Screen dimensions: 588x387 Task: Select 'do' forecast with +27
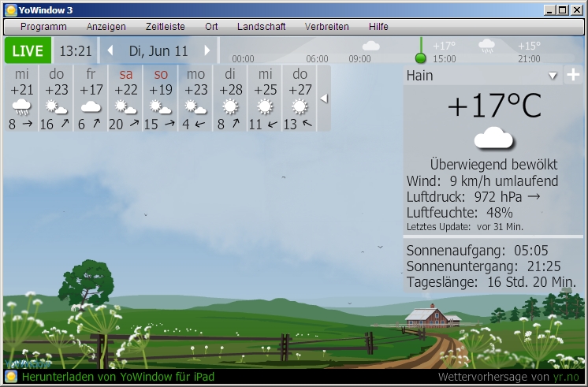click(300, 99)
